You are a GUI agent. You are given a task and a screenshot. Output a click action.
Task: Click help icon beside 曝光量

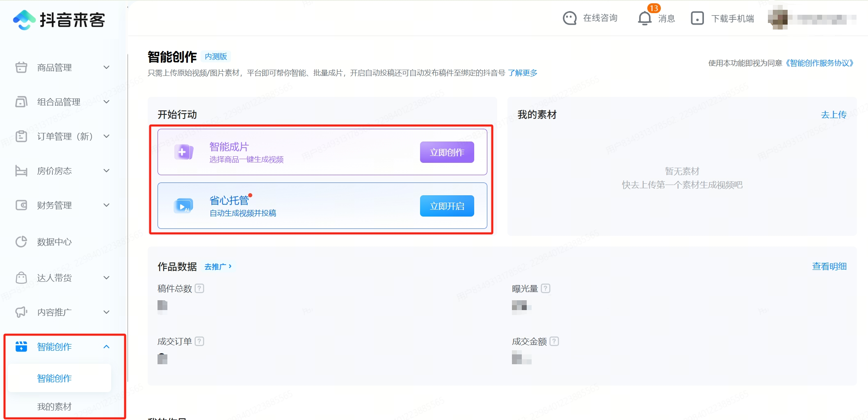pyautogui.click(x=546, y=288)
